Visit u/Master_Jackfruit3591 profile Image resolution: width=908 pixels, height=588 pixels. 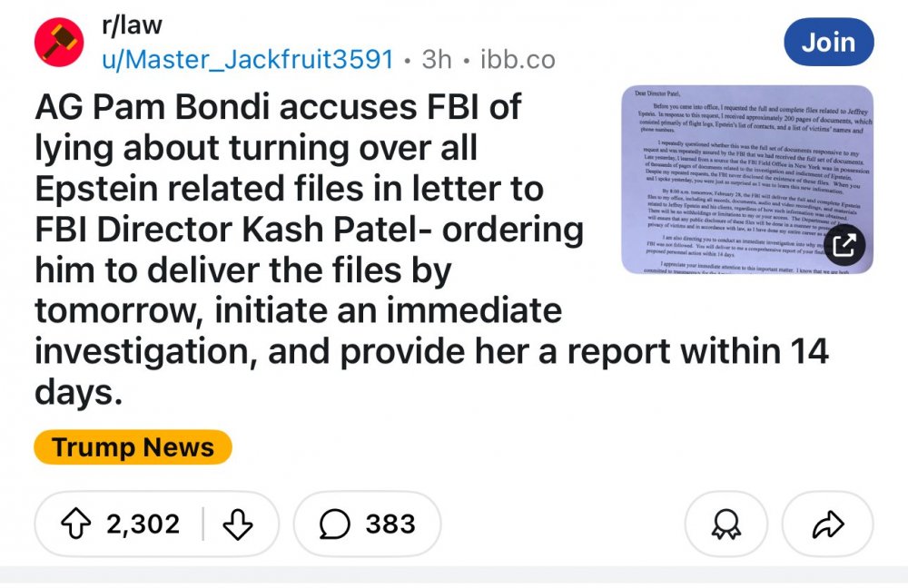tap(247, 60)
